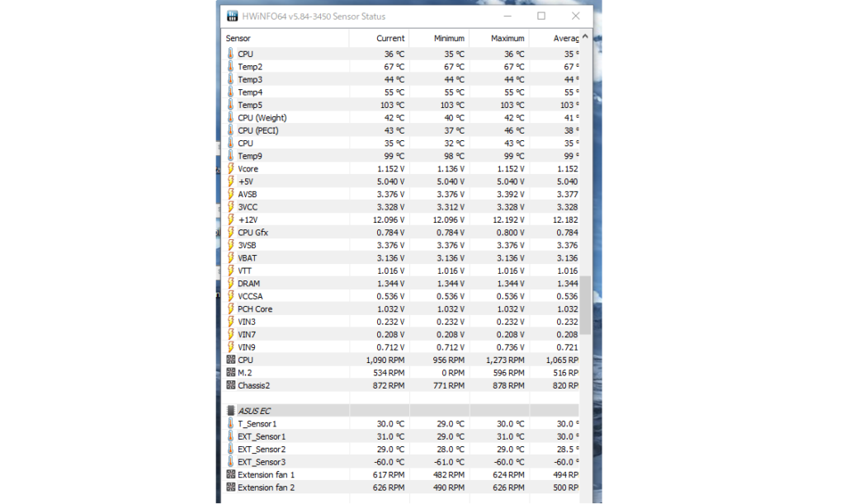
Task: Click the thermometer icon for EXT_Sensor1
Action: (231, 436)
